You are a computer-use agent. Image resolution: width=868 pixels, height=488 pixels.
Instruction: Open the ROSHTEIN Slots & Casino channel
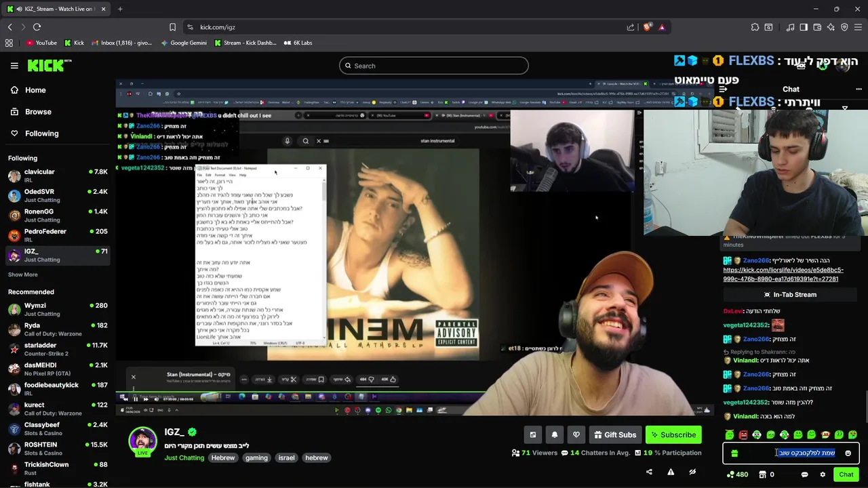click(58, 448)
